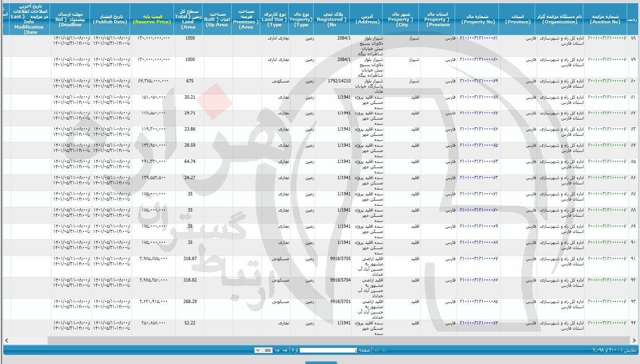Select the land area value 318.87
The width and height of the screenshot is (640, 364).
[190, 259]
